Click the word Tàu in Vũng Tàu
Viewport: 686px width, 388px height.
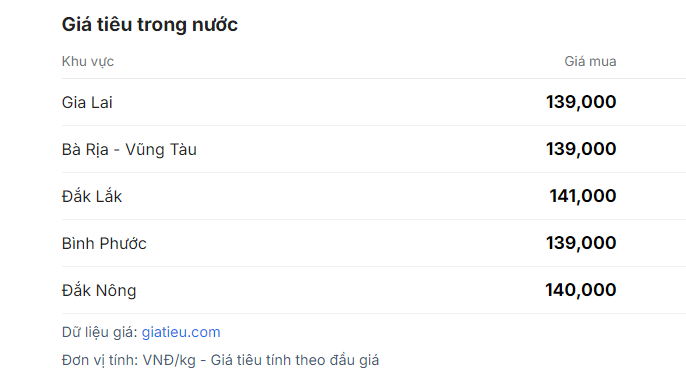click(x=183, y=150)
